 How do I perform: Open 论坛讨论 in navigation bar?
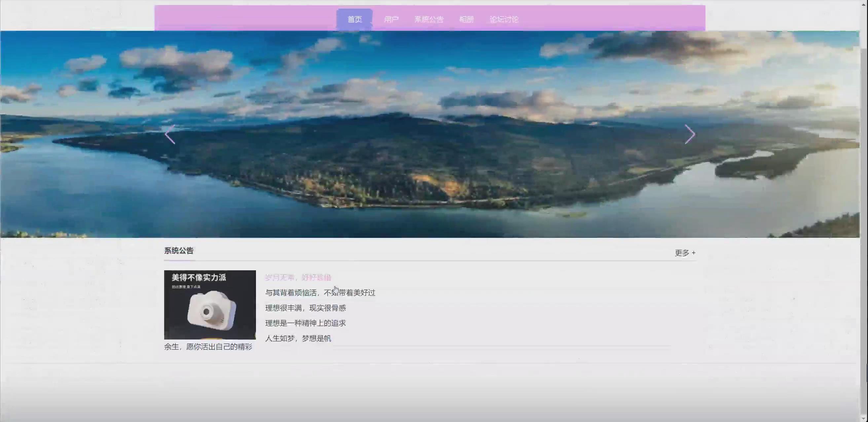pyautogui.click(x=504, y=19)
